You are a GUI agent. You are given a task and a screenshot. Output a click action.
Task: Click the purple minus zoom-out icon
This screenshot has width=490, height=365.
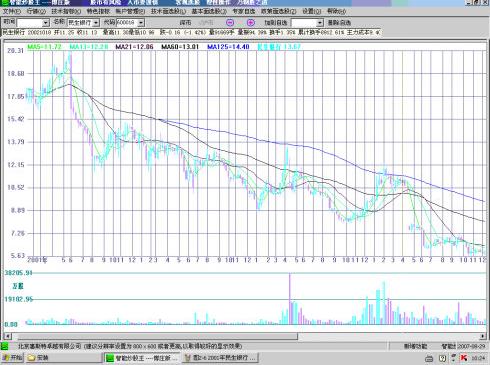point(230,23)
